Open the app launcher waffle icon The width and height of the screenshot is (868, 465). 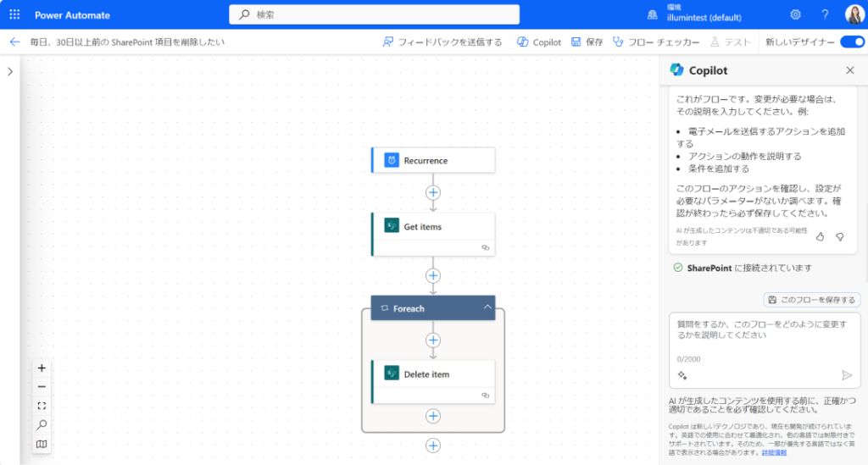click(14, 14)
